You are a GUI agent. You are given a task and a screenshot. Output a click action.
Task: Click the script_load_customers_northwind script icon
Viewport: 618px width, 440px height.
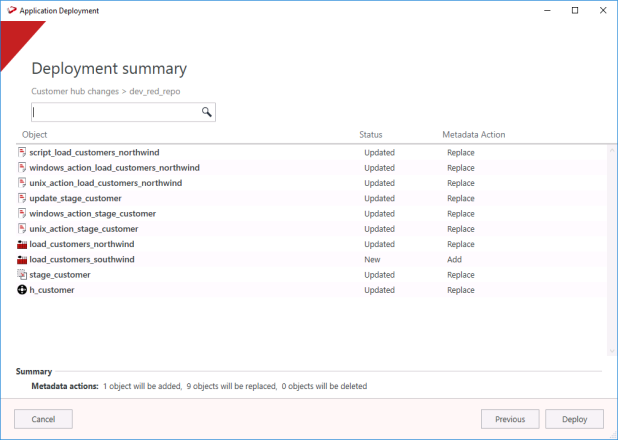23,153
